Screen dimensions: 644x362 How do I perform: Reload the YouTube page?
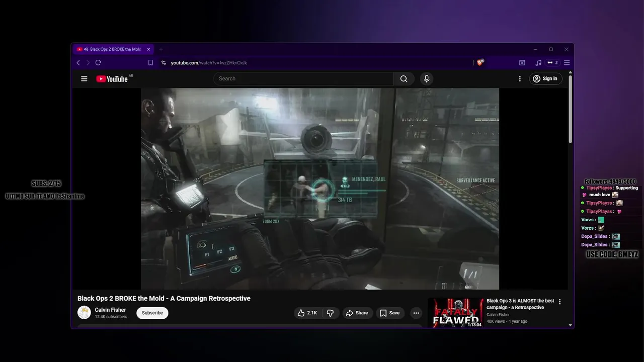98,63
